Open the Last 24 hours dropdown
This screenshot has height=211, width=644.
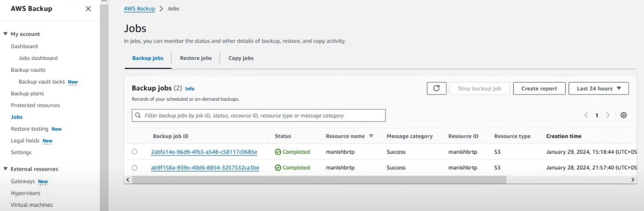coord(598,89)
